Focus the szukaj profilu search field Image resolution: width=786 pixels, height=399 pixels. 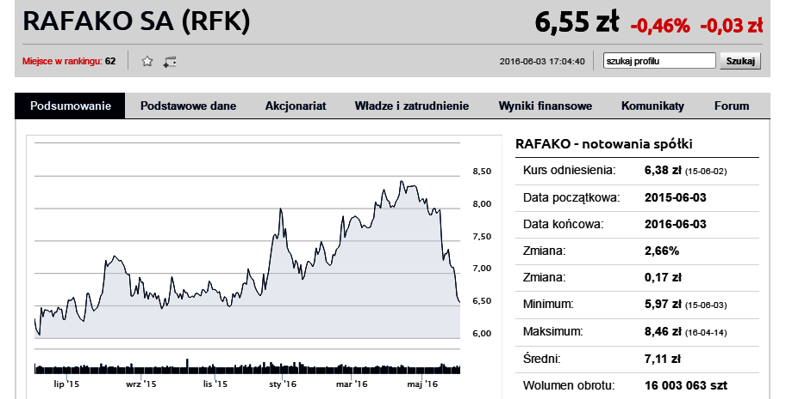click(x=659, y=61)
